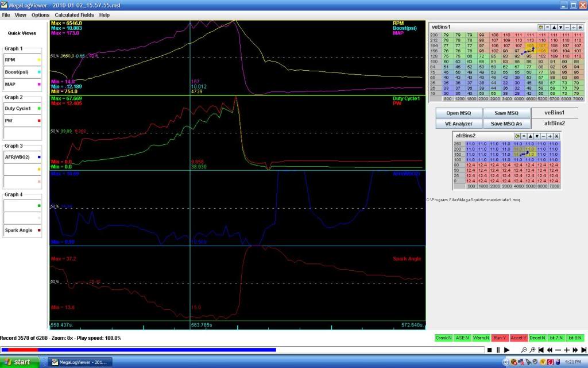This screenshot has width=588, height=368.
Task: Click the blue log progress bar
Action: (x=172, y=349)
